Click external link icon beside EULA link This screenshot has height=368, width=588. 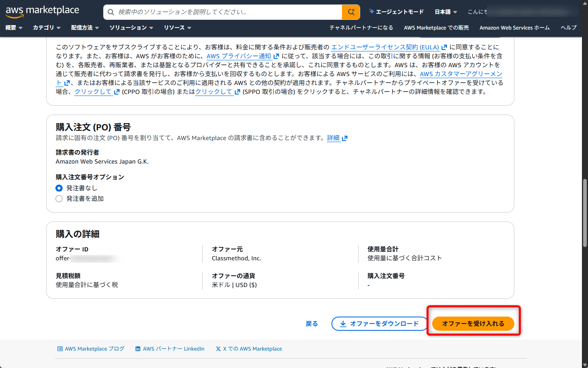tap(444, 47)
